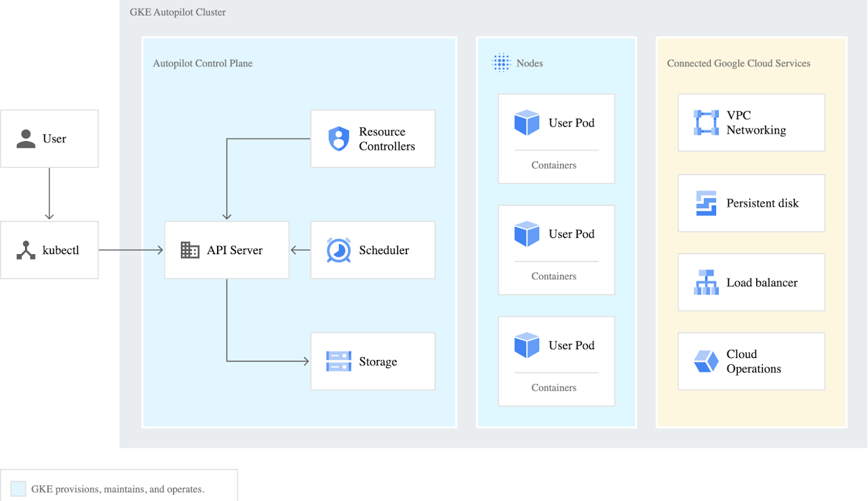Viewport: 868px width, 501px height.
Task: Select the Storage server icon
Action: pos(338,361)
